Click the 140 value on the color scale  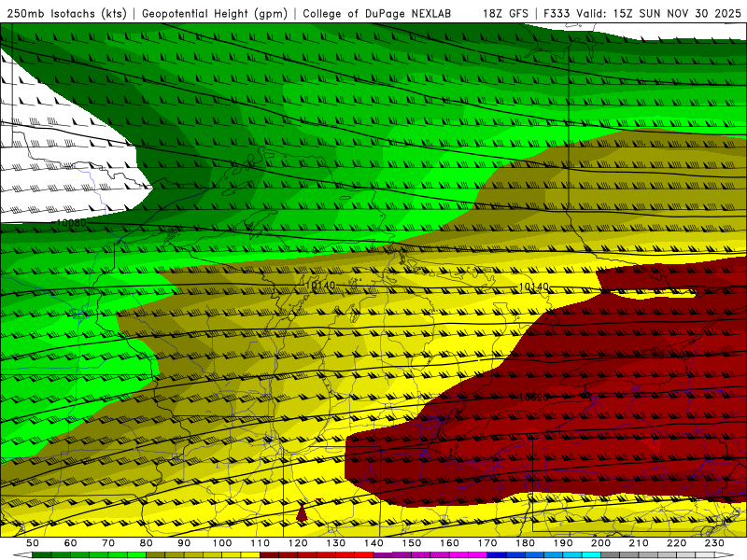(373, 543)
